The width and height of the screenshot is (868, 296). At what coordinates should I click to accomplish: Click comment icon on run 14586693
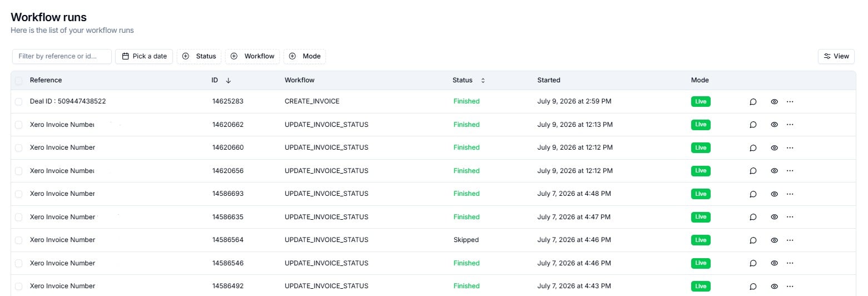coord(753,194)
